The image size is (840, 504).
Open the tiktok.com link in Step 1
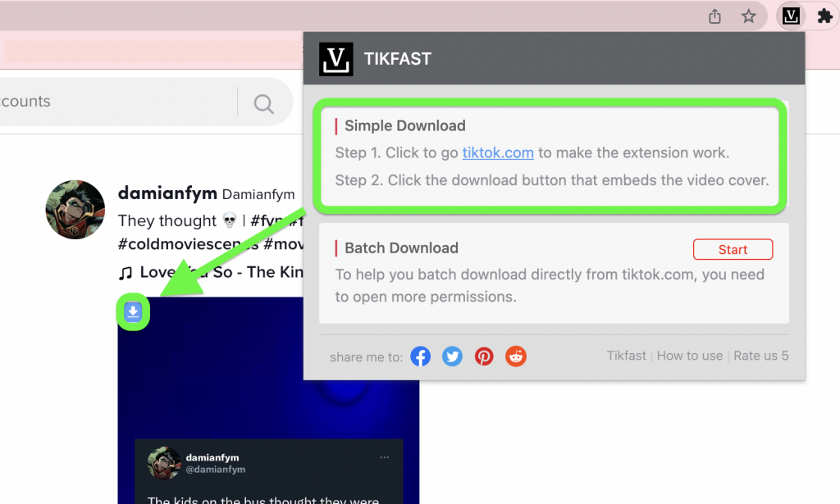tap(498, 152)
